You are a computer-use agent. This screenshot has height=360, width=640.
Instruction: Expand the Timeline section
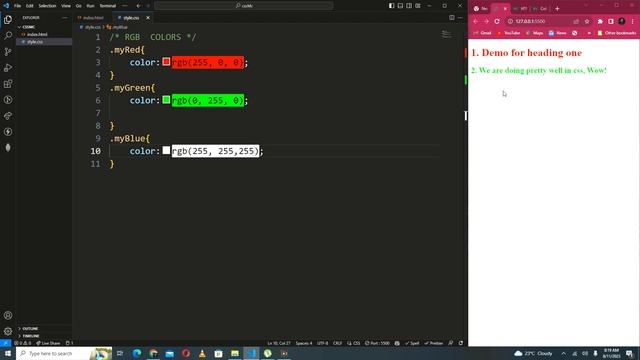44,336
